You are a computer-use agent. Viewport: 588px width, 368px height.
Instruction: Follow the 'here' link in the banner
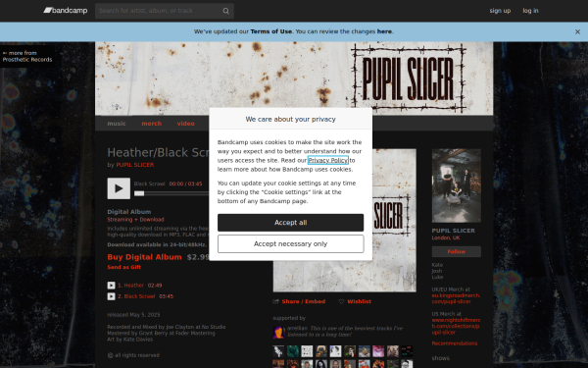point(384,31)
